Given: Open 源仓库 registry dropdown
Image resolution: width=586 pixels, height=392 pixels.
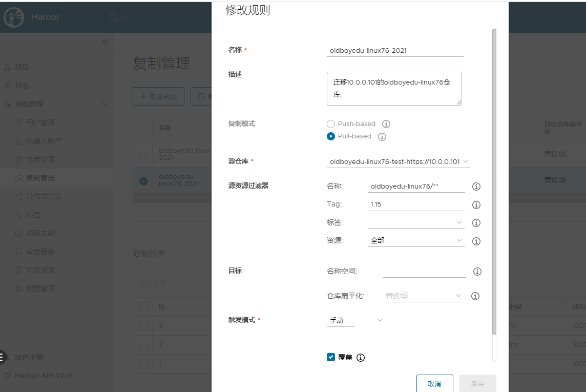Looking at the screenshot, I should pyautogui.click(x=399, y=162).
